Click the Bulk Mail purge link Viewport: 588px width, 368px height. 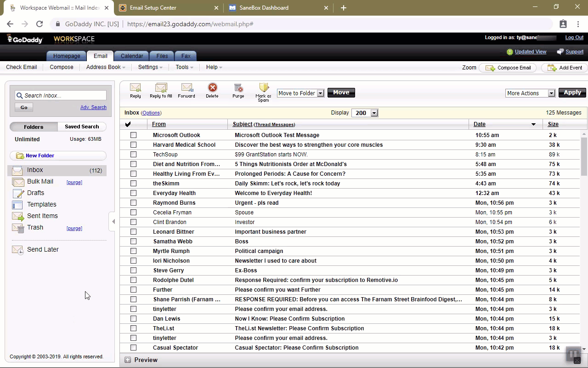(x=74, y=182)
